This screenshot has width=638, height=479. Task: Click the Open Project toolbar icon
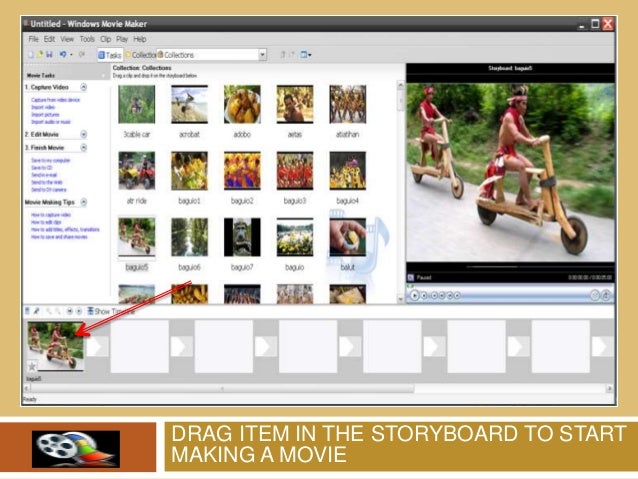[40, 55]
